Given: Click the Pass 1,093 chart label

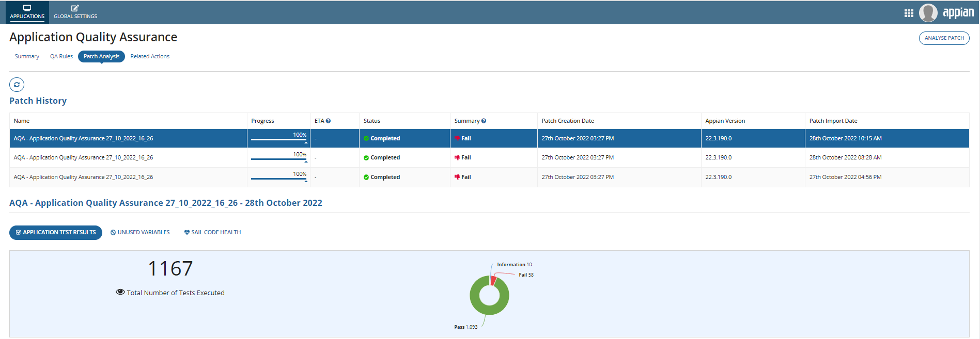Looking at the screenshot, I should tap(466, 327).
